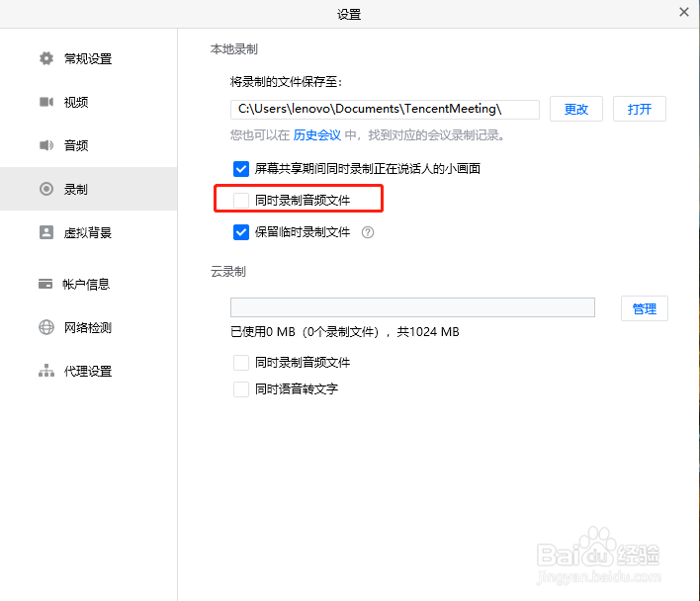Open the 虚拟背景 settings tab
Image resolution: width=700 pixels, height=601 pixels.
click(x=88, y=232)
